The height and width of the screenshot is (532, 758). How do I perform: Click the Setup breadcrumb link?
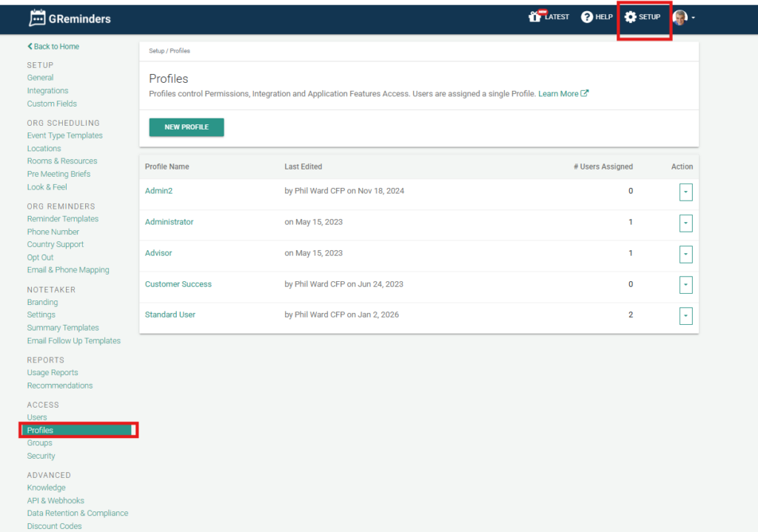point(156,51)
